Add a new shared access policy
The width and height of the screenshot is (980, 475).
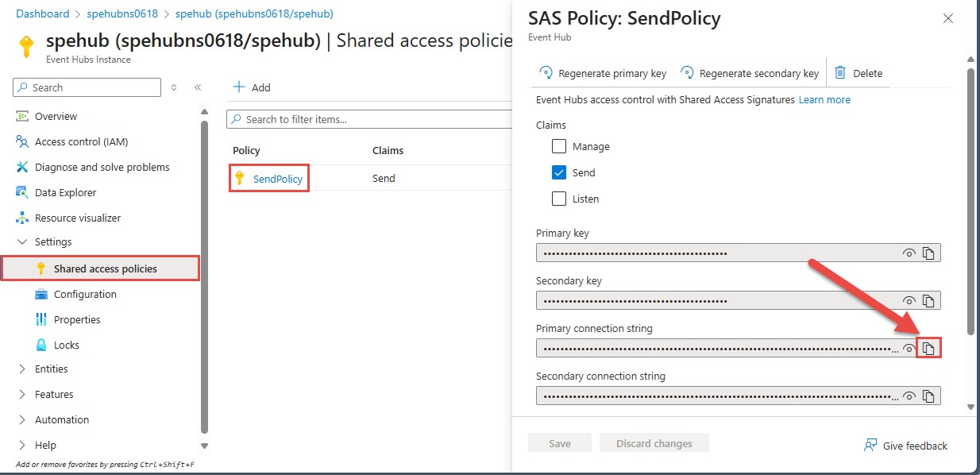252,87
